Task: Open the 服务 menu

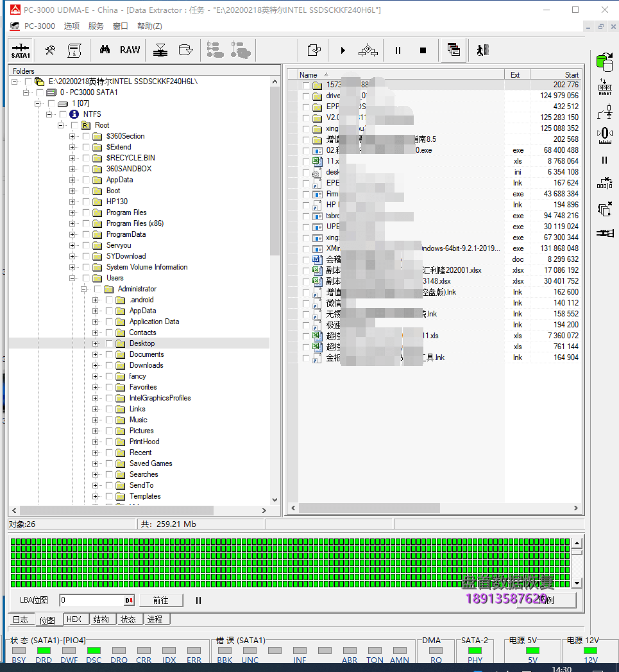Action: coord(96,26)
